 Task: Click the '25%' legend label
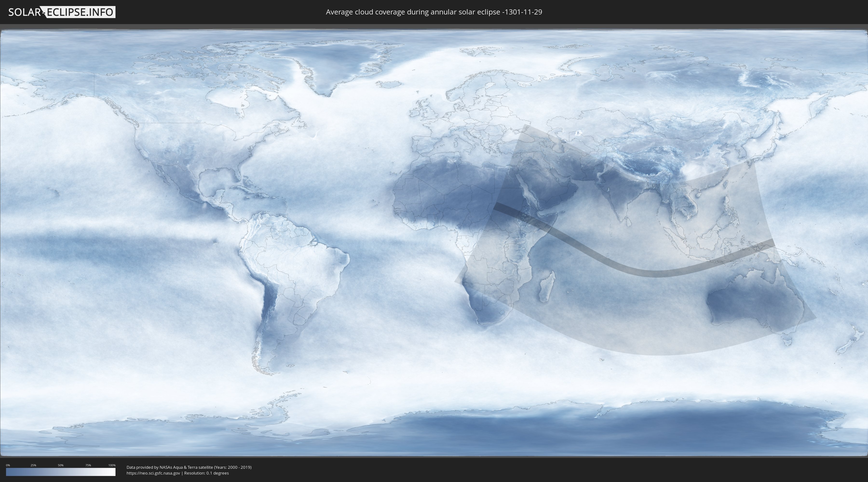[x=33, y=465]
